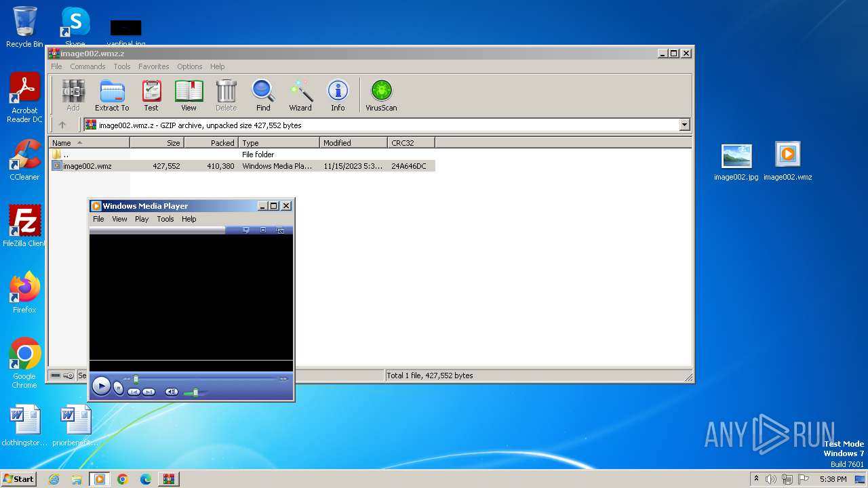Select FileZilla Client desktop shortcut
Screen dimensions: 868x488
(x=24, y=226)
